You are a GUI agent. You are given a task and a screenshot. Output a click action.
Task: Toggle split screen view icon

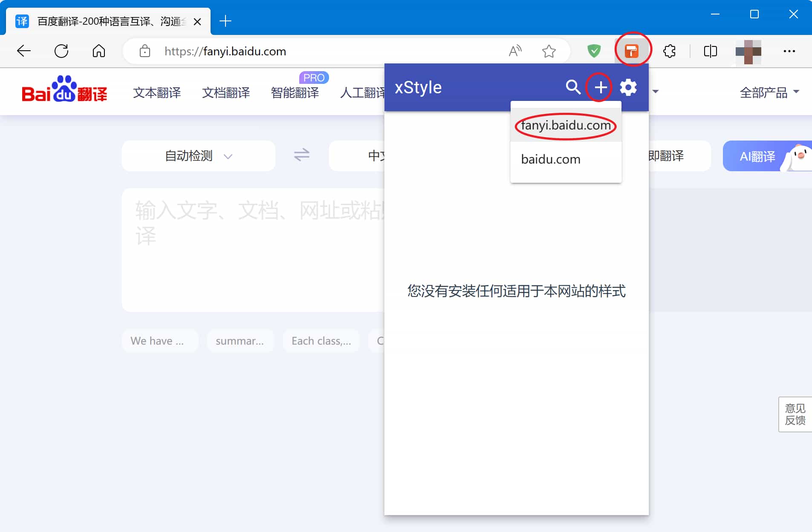pyautogui.click(x=710, y=51)
